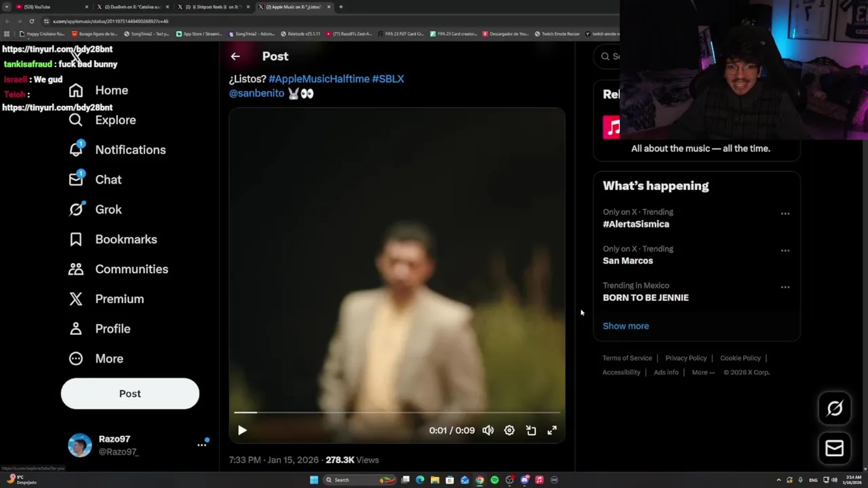Open the Accessibility footer link
Screen dimensions: 868x488
(621, 372)
